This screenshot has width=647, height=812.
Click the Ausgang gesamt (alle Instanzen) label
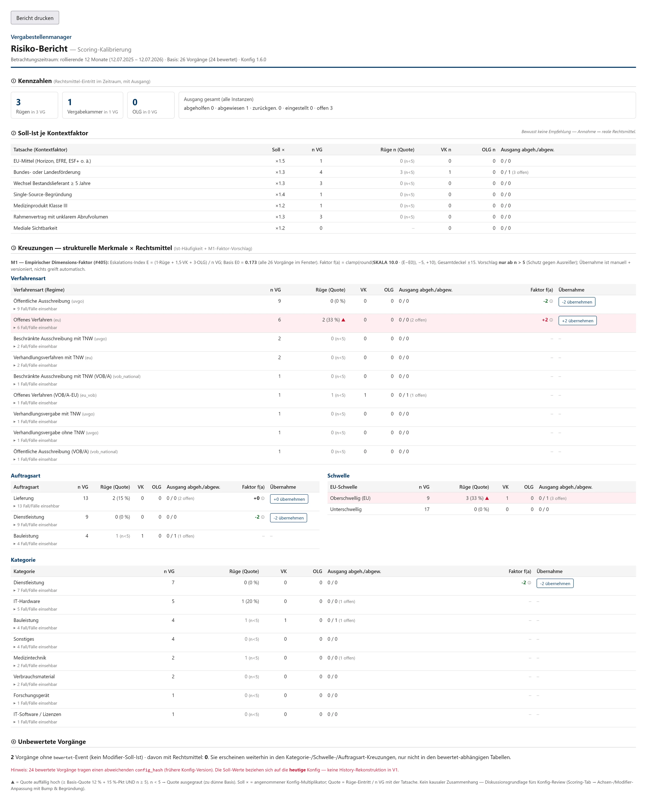click(218, 99)
